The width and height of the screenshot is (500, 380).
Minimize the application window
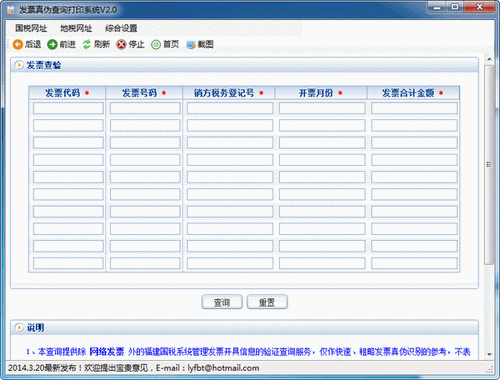coord(437,7)
